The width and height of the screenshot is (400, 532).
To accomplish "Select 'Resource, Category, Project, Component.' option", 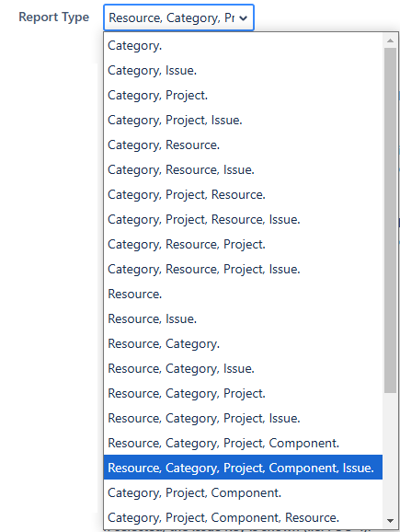I will point(243,443).
